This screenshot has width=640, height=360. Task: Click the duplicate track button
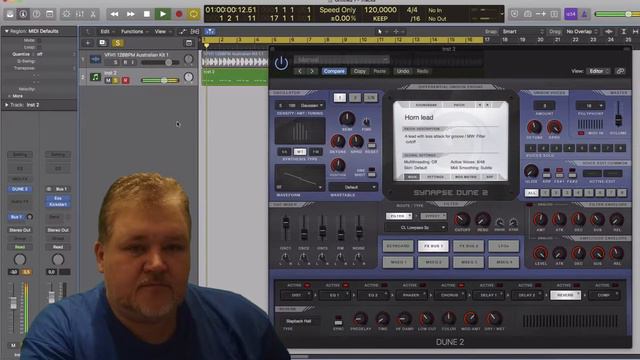102,43
